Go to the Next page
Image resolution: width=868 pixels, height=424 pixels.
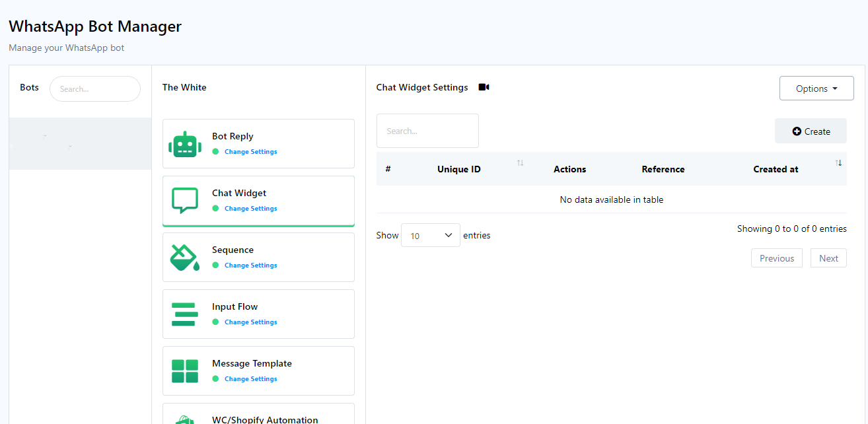(x=828, y=258)
